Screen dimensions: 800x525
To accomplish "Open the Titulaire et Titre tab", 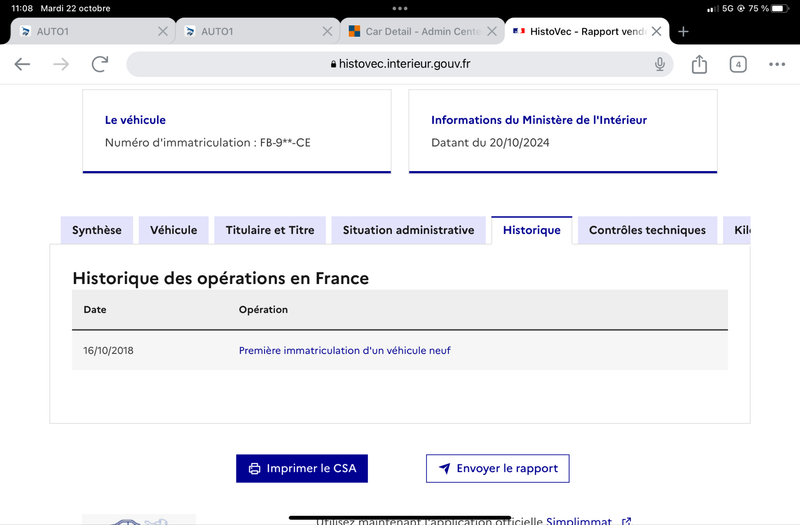I will click(x=270, y=230).
